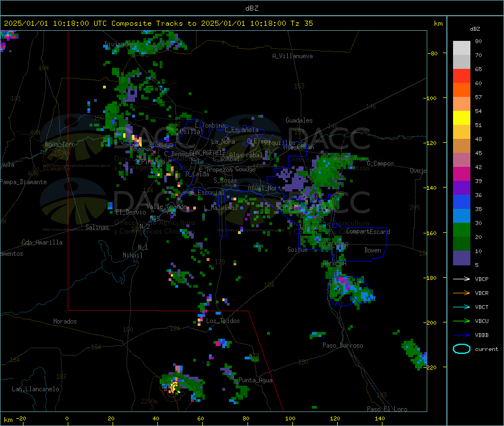The image size is (504, 426).
Task: Click the white VBCP arrow legend icon
Action: [x=461, y=279]
